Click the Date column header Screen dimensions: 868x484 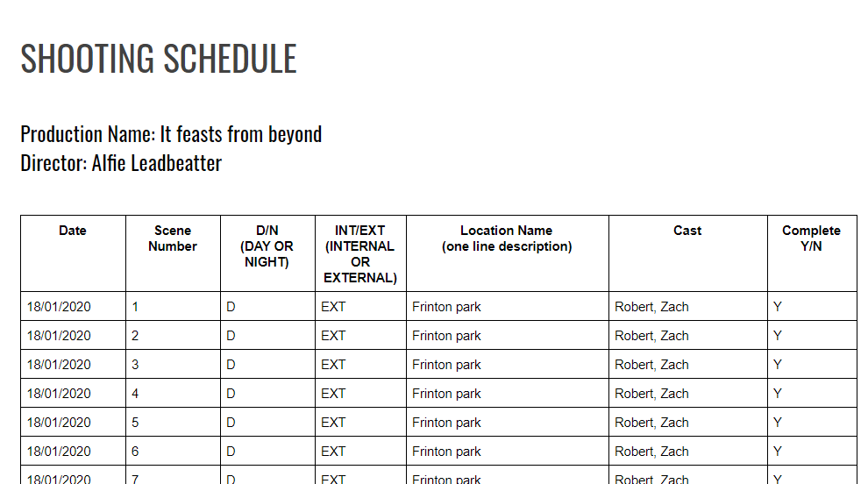click(x=73, y=231)
